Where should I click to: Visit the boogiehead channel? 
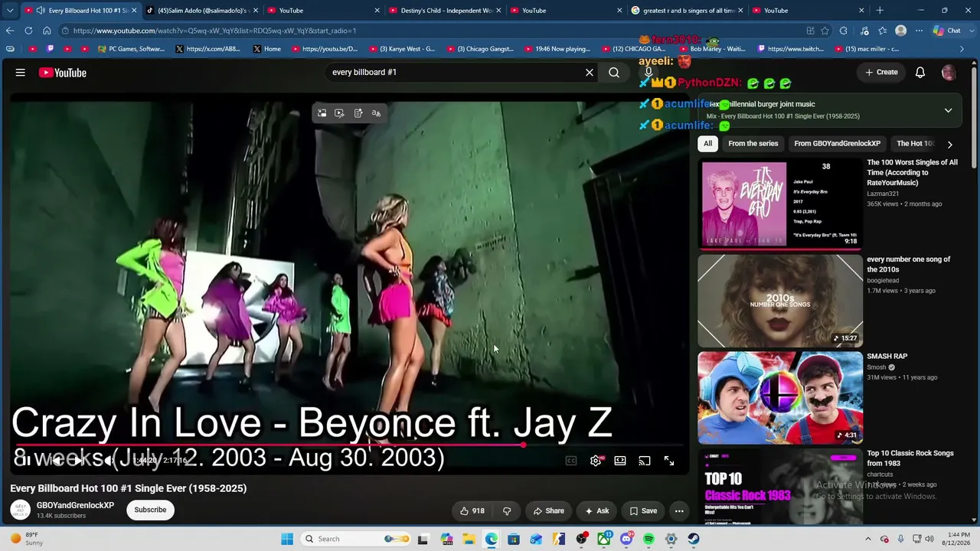point(883,281)
